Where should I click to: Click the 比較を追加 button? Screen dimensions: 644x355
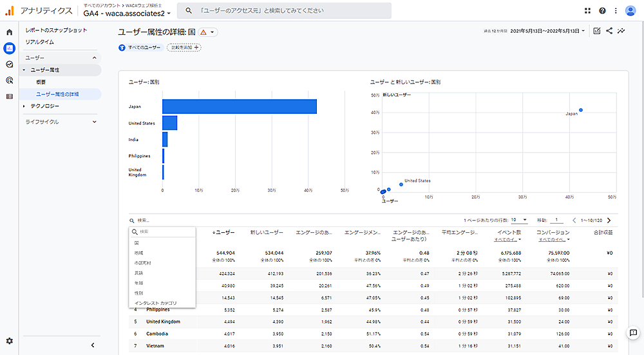point(184,48)
